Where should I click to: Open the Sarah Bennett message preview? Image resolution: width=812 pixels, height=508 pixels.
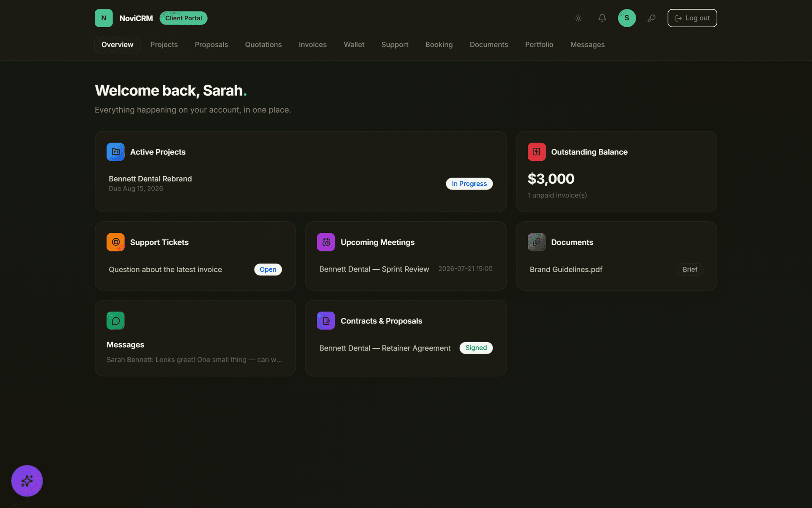(x=194, y=360)
